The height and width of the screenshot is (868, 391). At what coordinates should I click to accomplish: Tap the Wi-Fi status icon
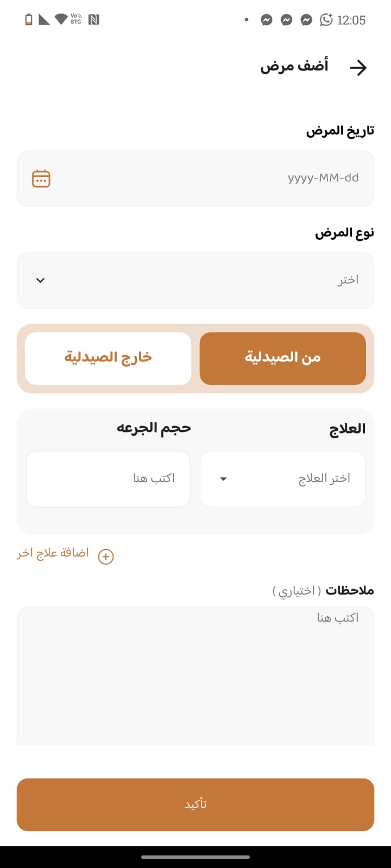[61, 20]
